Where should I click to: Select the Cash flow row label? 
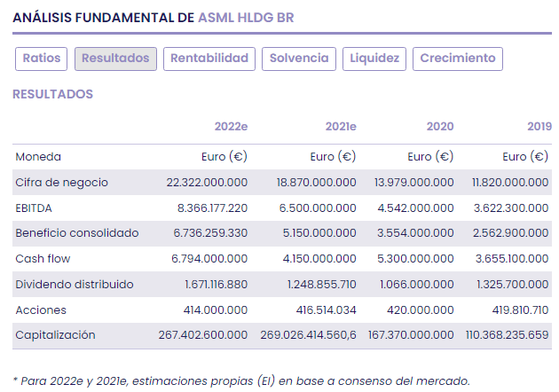point(42,259)
